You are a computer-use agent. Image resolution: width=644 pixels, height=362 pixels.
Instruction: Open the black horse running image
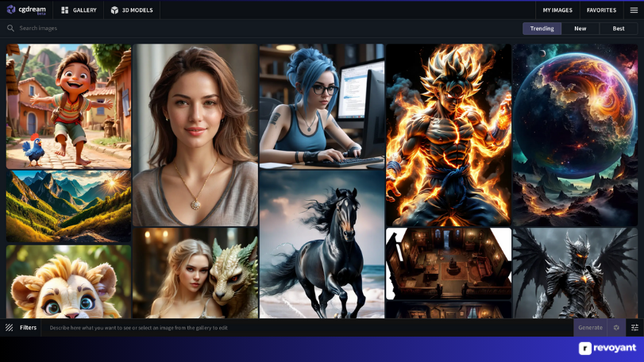click(322, 245)
